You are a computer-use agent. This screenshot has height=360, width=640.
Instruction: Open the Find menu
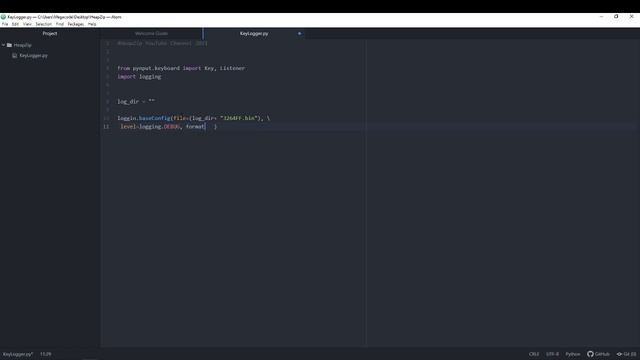60,24
